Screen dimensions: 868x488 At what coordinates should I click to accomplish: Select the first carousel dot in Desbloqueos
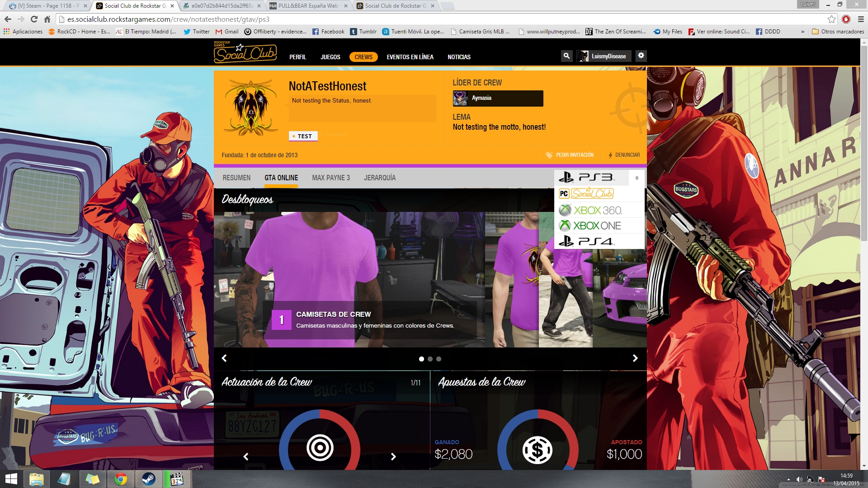(421, 359)
